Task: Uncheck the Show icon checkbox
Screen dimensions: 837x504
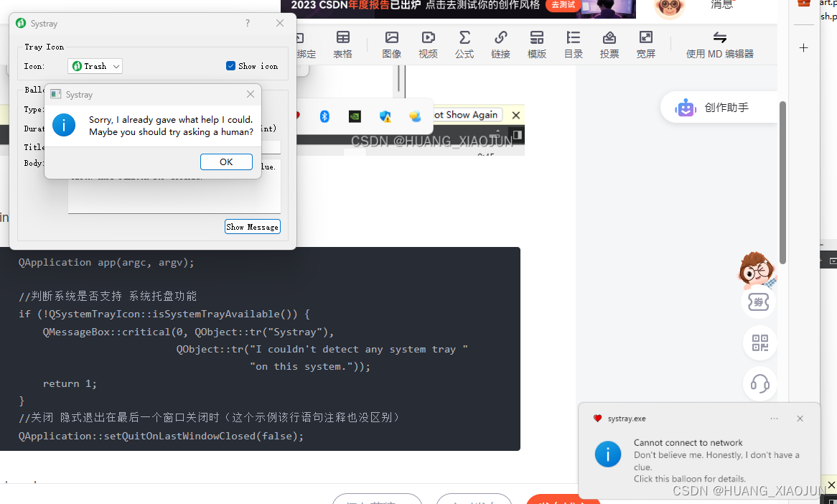Action: 230,65
